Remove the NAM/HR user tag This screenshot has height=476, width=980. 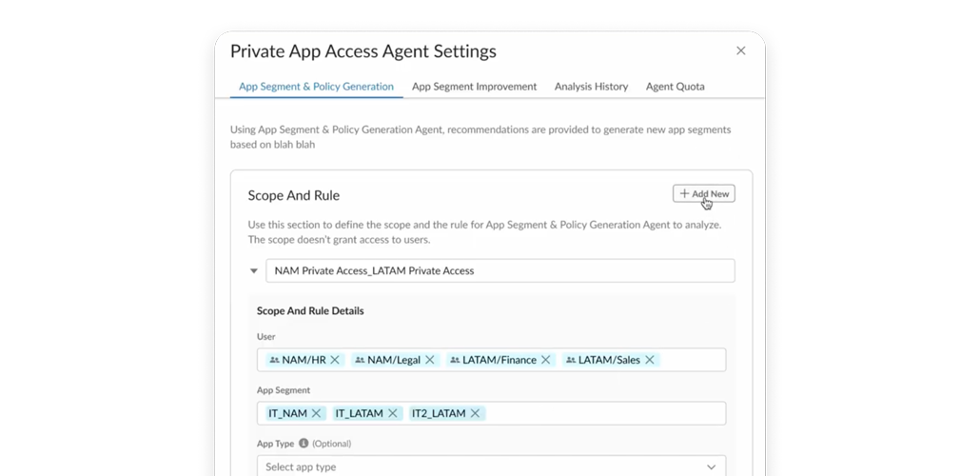click(335, 360)
